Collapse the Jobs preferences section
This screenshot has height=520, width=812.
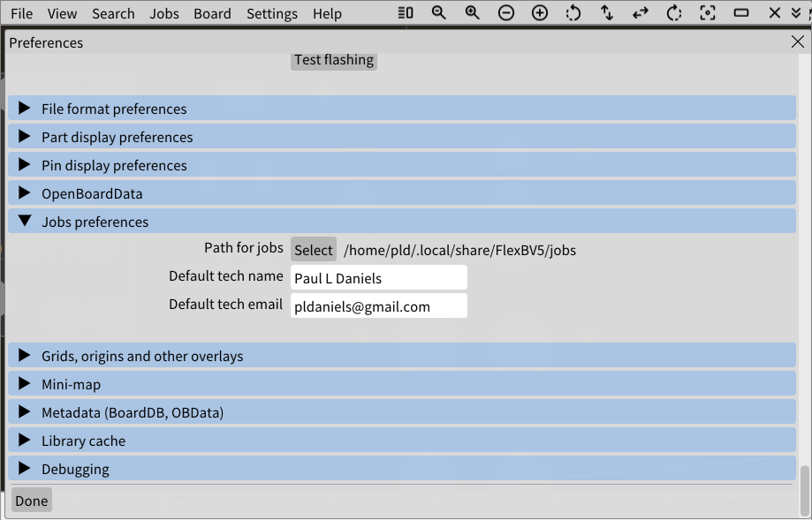(95, 222)
